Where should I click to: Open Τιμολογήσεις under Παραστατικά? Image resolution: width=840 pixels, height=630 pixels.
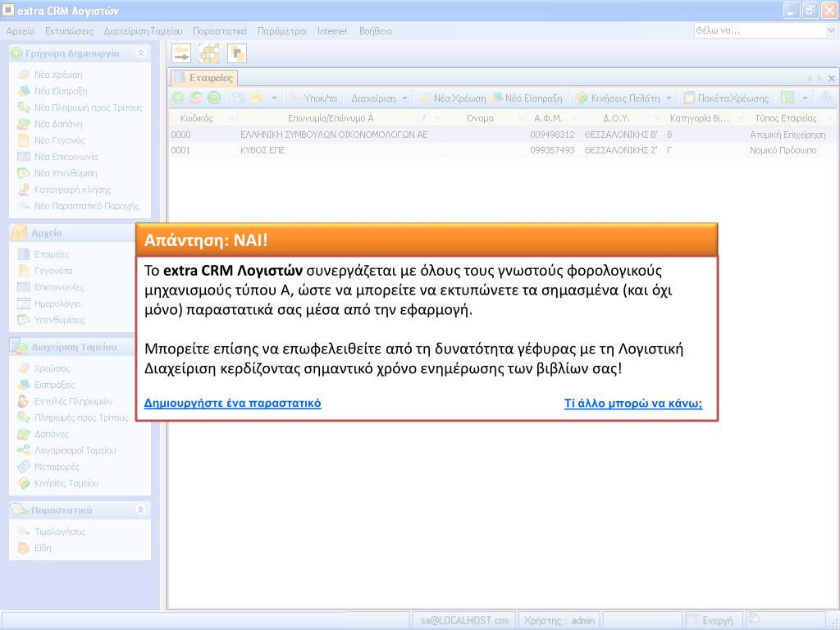[52, 532]
